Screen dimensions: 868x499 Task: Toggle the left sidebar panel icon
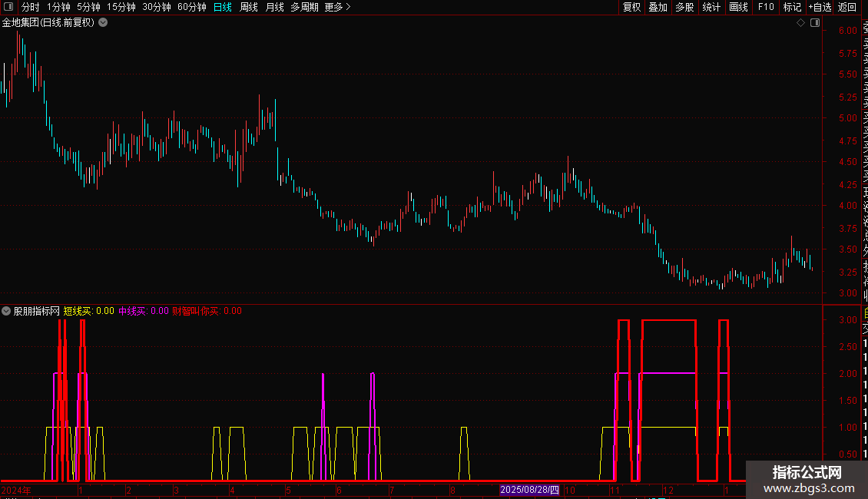(8, 7)
